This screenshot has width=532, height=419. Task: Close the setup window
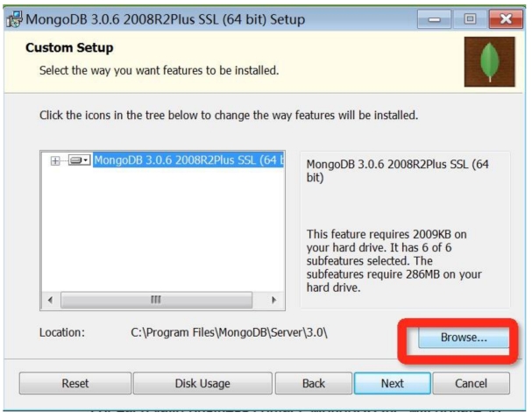coord(506,19)
